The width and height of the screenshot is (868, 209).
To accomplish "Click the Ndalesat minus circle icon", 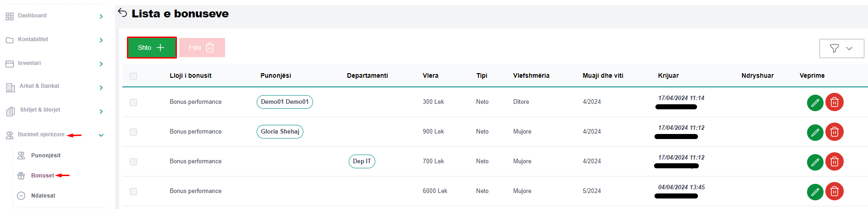I will click(x=21, y=196).
